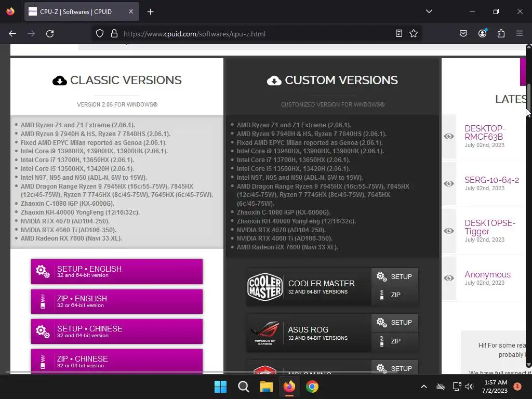Click the Cooler Master ZIP button
Screen dimensions: 532x399
coord(395,295)
